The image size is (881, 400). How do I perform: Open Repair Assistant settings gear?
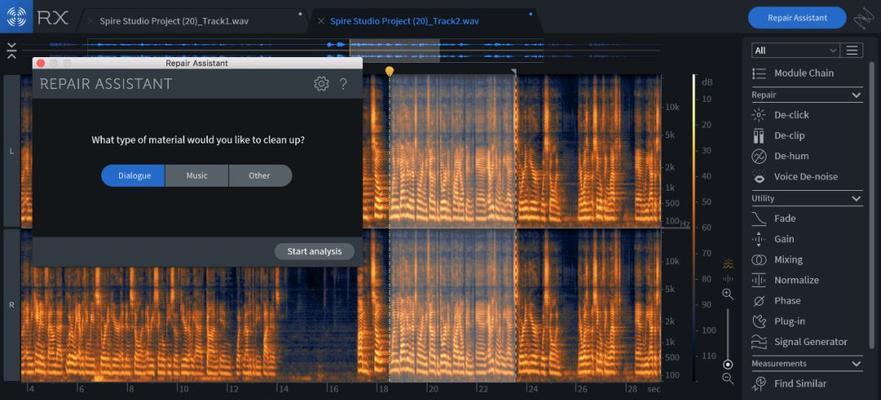point(321,84)
